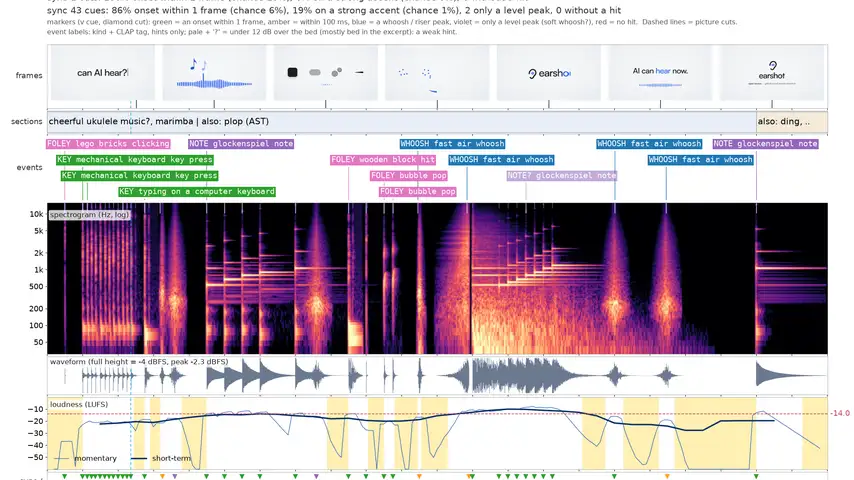Screen dimensions: 854x480
Task: Click the 'short-term' legend entry
Action: pos(161,458)
